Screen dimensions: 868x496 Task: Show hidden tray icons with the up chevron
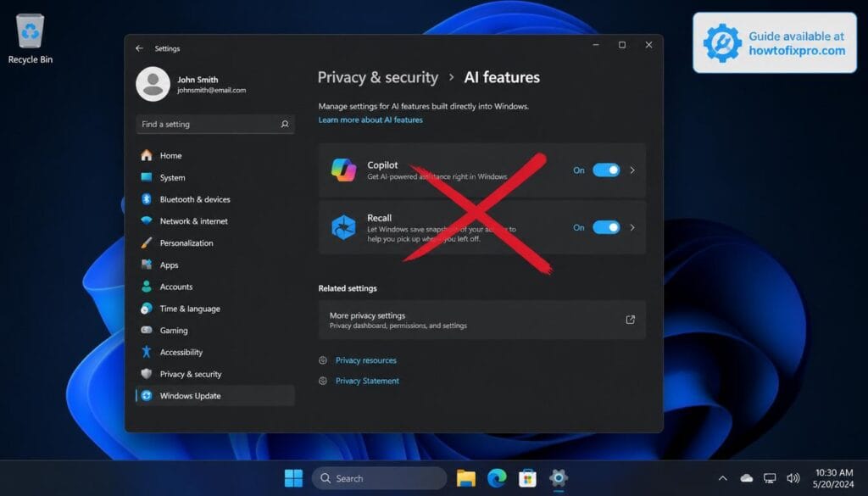[722, 477]
